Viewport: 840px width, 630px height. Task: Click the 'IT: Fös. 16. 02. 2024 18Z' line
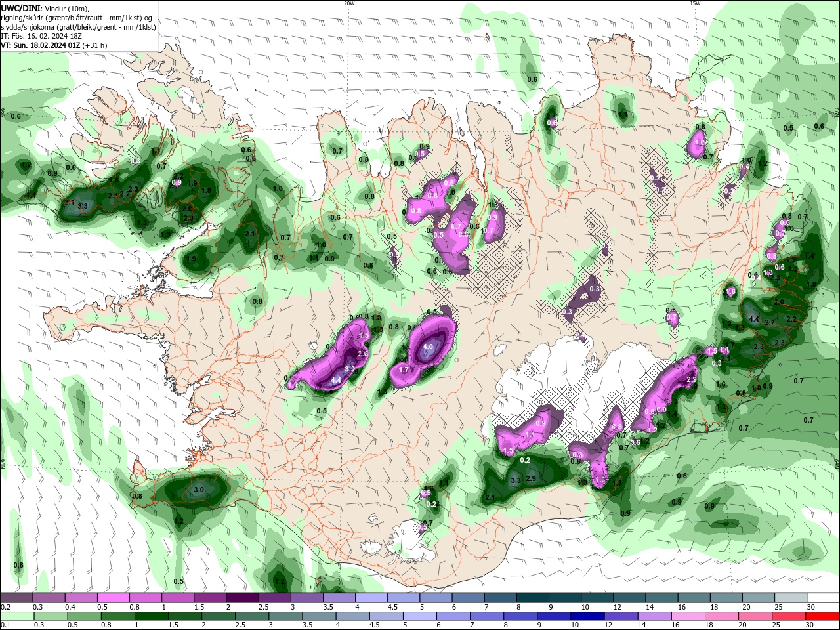click(41, 36)
